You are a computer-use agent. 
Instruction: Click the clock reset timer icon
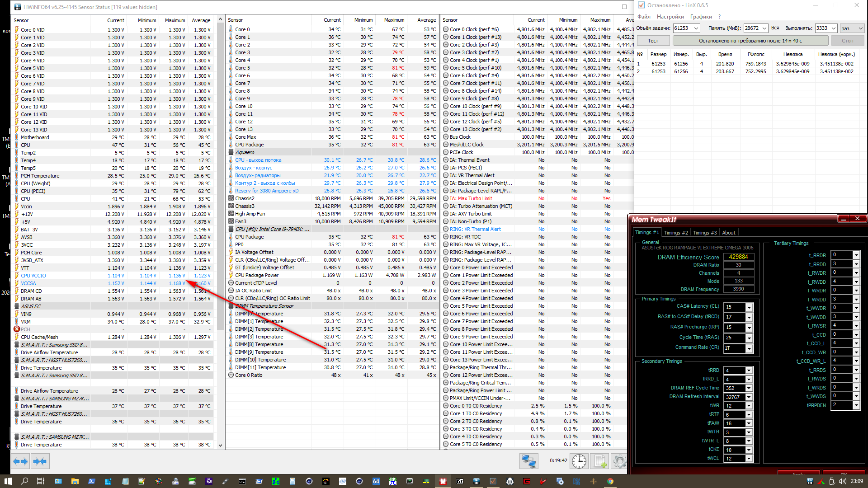[579, 461]
